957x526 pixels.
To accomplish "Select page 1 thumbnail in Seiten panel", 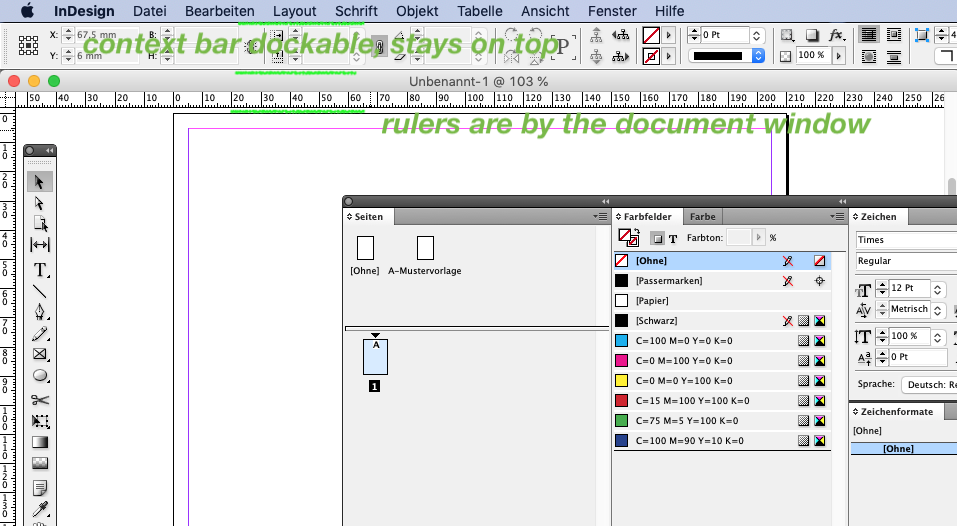I will [375, 357].
